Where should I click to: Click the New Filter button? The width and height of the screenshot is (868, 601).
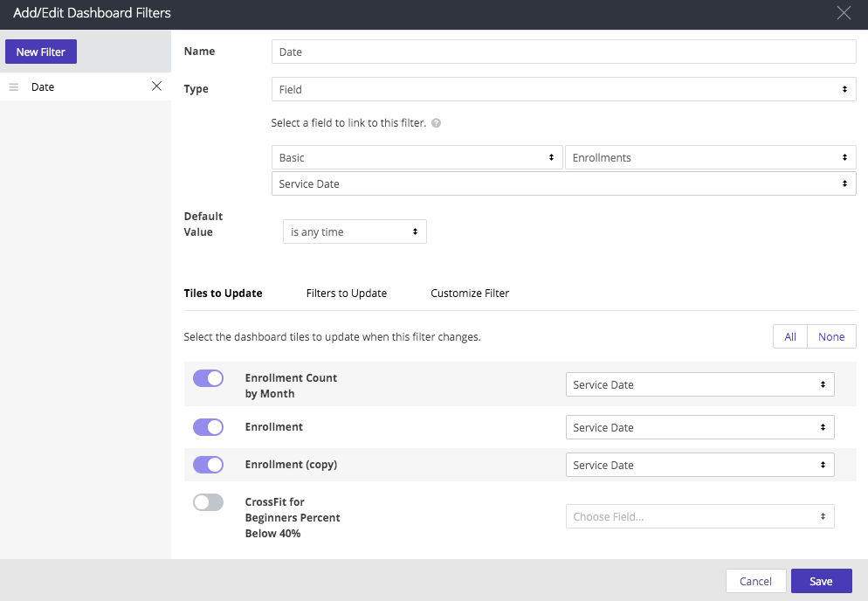(x=41, y=52)
